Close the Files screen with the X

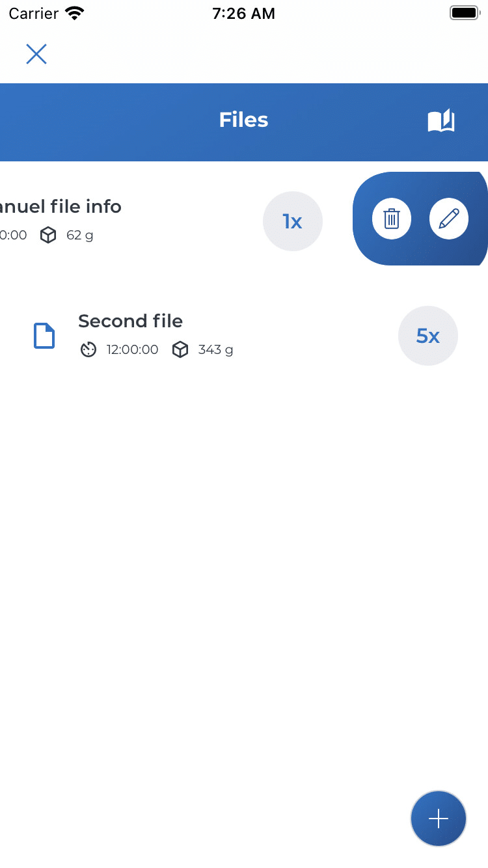(x=36, y=54)
